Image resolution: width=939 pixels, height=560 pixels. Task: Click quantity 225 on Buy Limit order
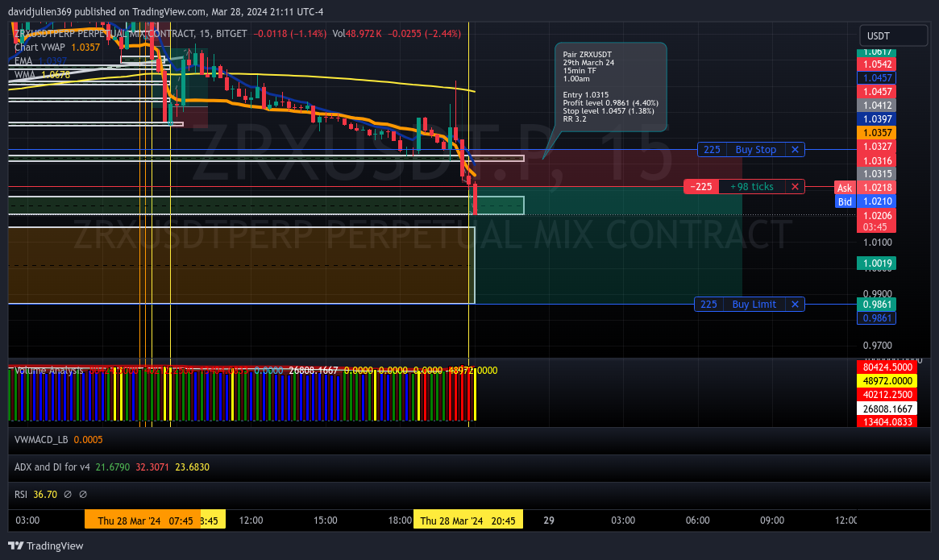708,305
